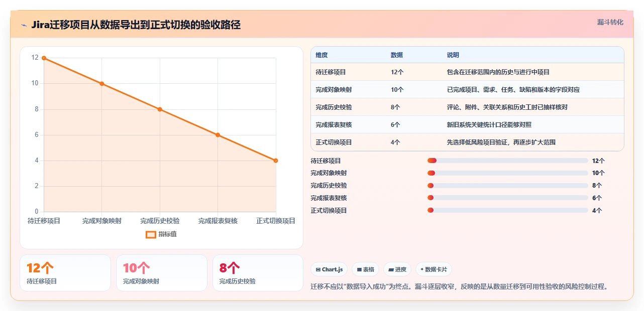Click the x-axis label 正式切换项目
Screen dimensions: 644x311
point(276,221)
